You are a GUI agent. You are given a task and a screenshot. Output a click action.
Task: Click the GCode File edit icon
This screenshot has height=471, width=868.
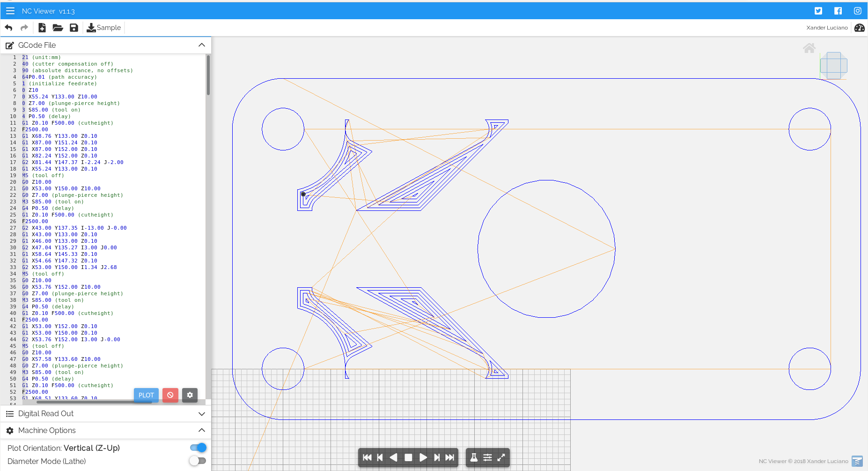[x=9, y=45]
